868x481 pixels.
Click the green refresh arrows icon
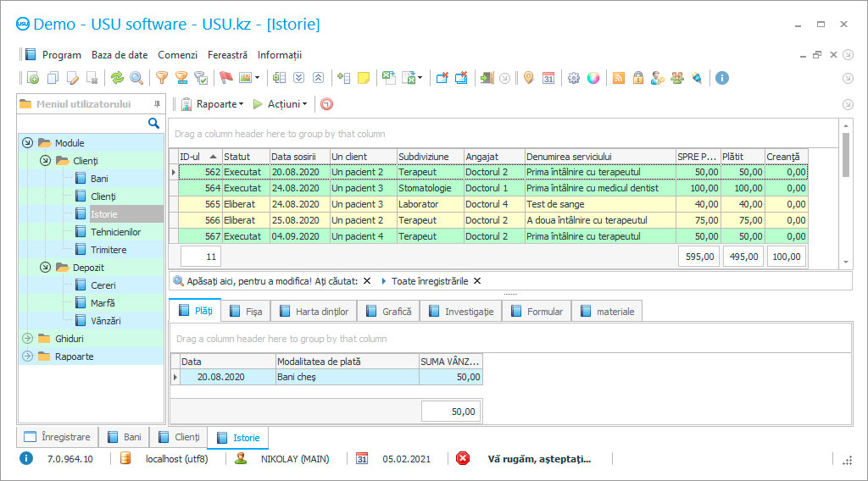pos(117,78)
